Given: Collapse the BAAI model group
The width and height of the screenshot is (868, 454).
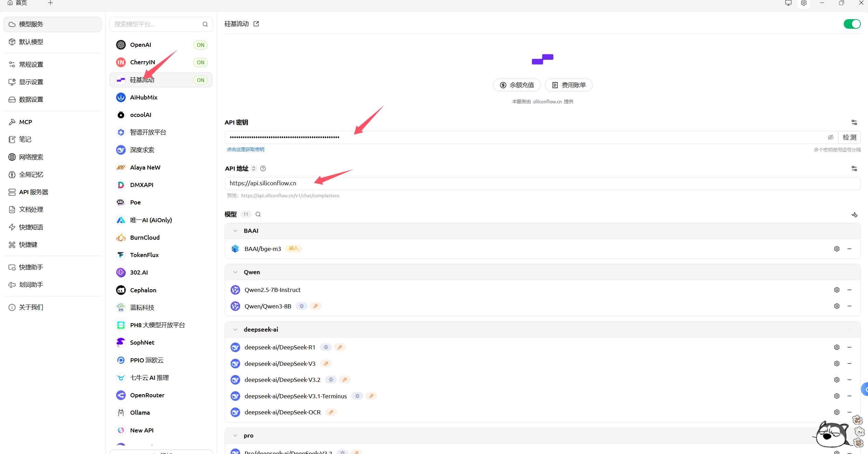Looking at the screenshot, I should (x=235, y=231).
